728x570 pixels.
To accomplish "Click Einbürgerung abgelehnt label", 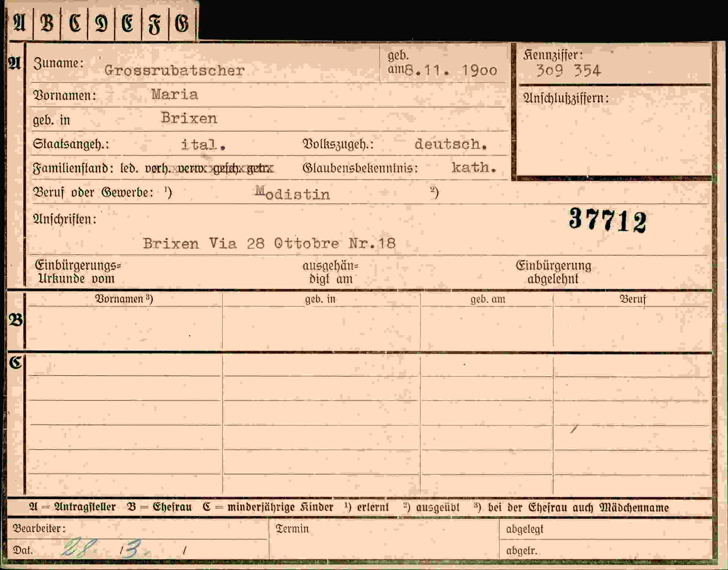I will (x=553, y=272).
